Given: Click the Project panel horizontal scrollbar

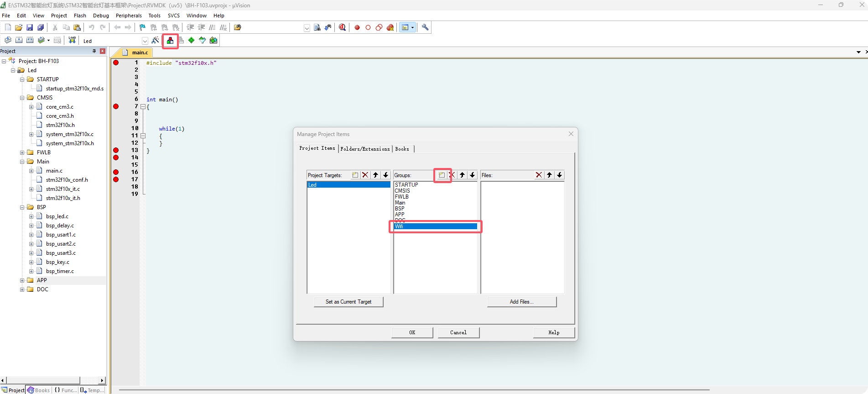Looking at the screenshot, I should click(x=43, y=380).
